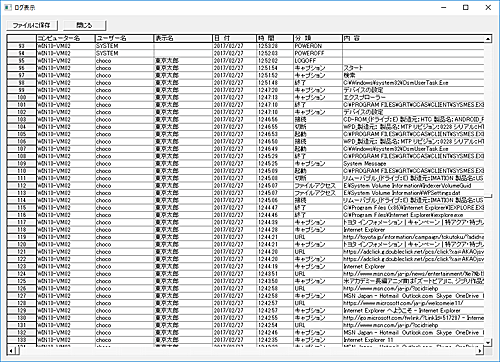Click the vertical scrollbar up arrow
The height and width of the screenshot is (362, 500).
coord(488,39)
